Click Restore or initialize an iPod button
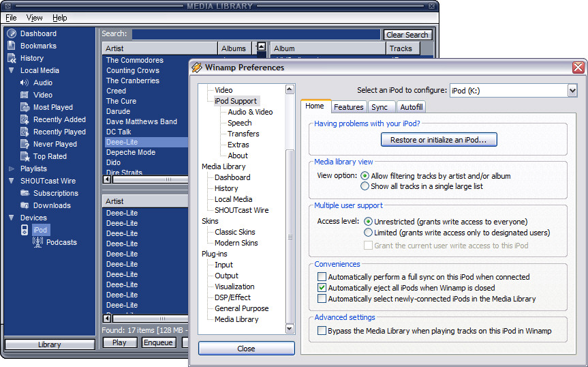The image size is (588, 367). pyautogui.click(x=439, y=140)
